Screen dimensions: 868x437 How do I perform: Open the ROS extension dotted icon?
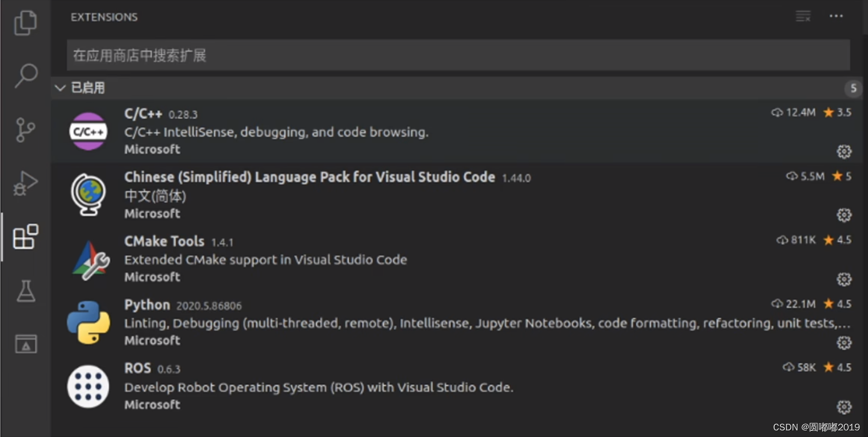tap(88, 387)
